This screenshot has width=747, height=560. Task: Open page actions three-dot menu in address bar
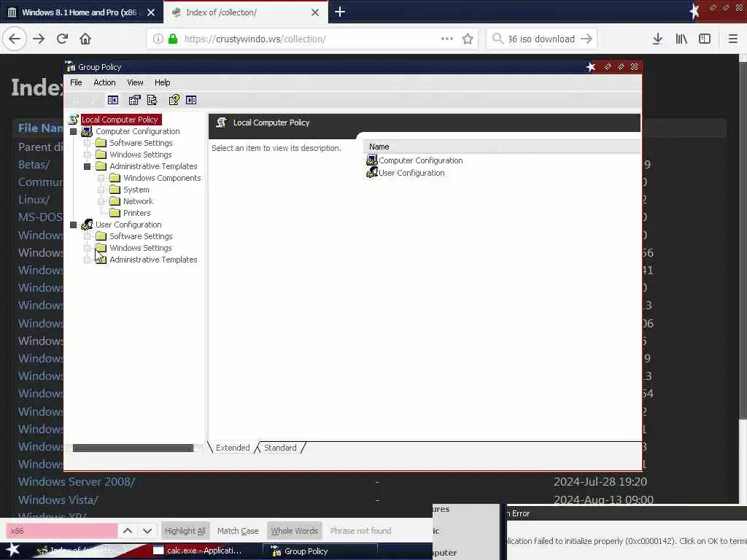pos(447,39)
